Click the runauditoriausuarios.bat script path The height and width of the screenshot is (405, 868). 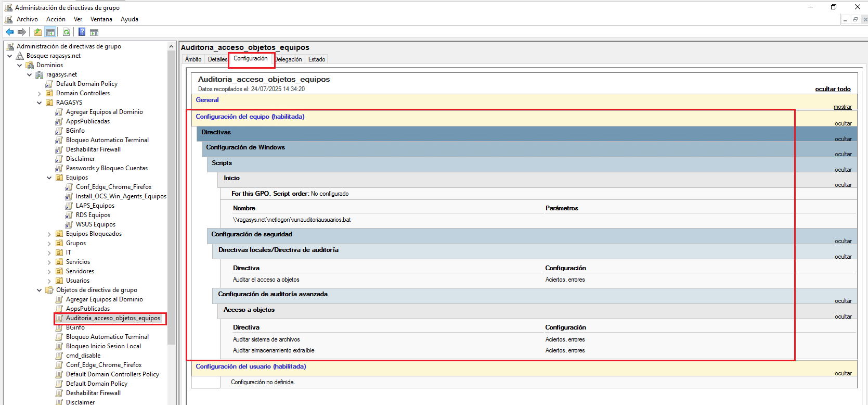pyautogui.click(x=292, y=220)
